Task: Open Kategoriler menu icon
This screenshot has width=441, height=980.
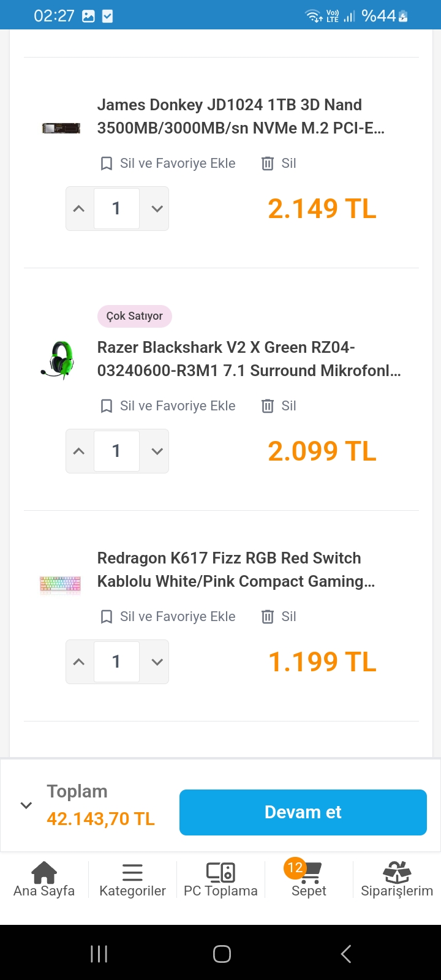Action: click(x=132, y=872)
